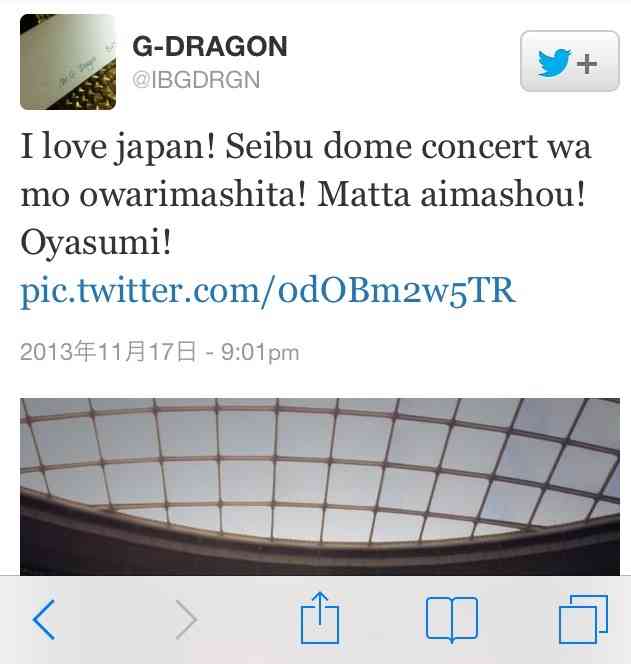Image resolution: width=631 pixels, height=664 pixels.
Task: Open the @IBGDRGN handle link
Action: (196, 80)
